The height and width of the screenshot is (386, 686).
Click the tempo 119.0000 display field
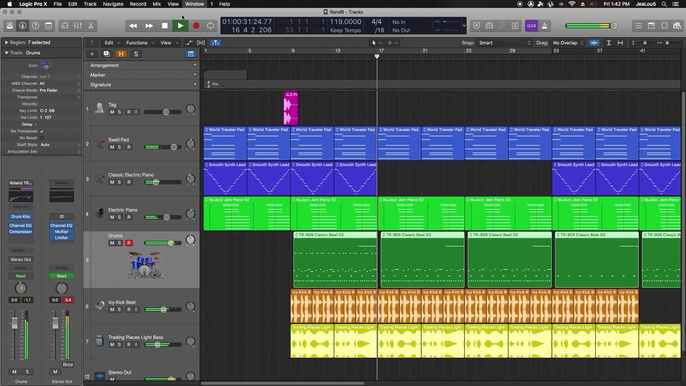tap(345, 21)
